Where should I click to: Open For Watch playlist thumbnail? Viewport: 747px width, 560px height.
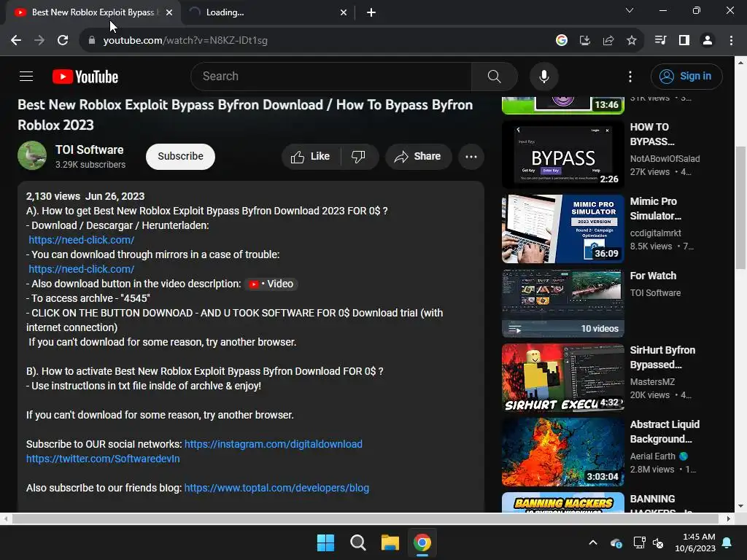point(562,303)
